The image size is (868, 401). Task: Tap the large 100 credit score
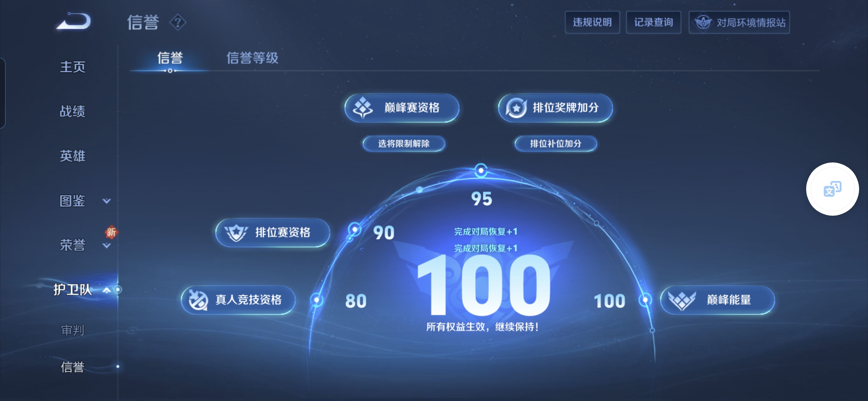coord(483,285)
